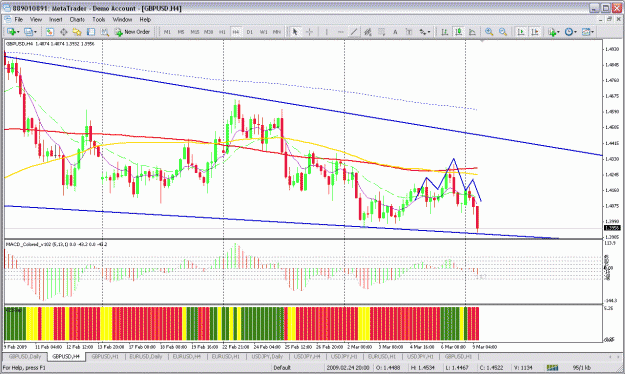Open the Insert menu

(55, 19)
